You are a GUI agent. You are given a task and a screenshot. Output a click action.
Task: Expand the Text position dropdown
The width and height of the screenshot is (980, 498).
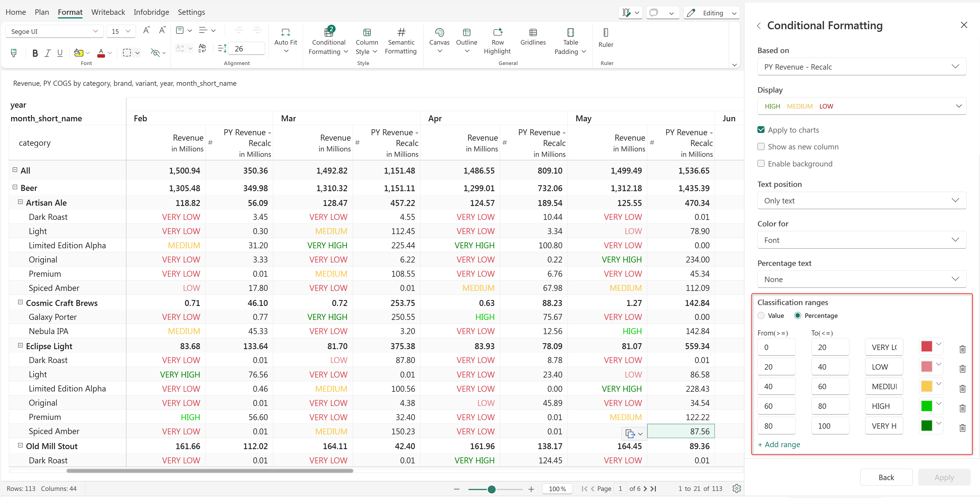point(861,201)
